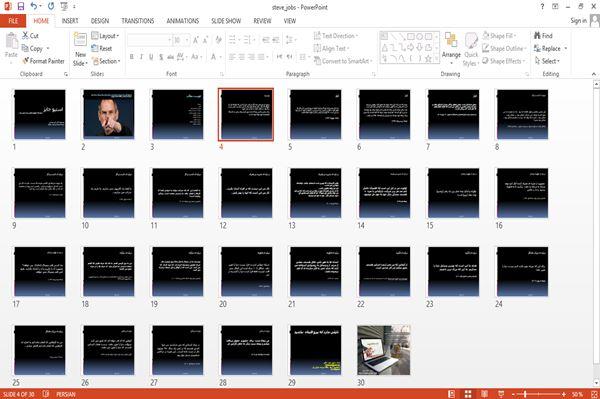
Task: Toggle Justify paragraph alignment
Action: [261, 57]
